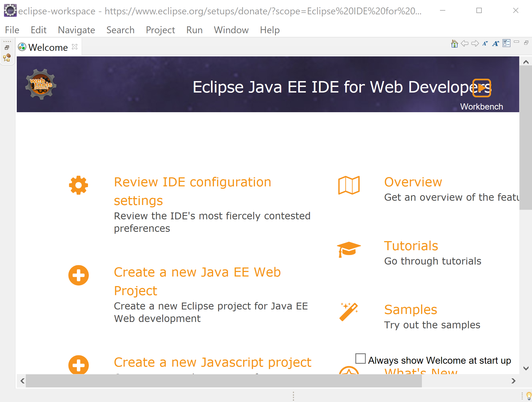
Task: Maximize the Welcome view panel
Action: 526,43
